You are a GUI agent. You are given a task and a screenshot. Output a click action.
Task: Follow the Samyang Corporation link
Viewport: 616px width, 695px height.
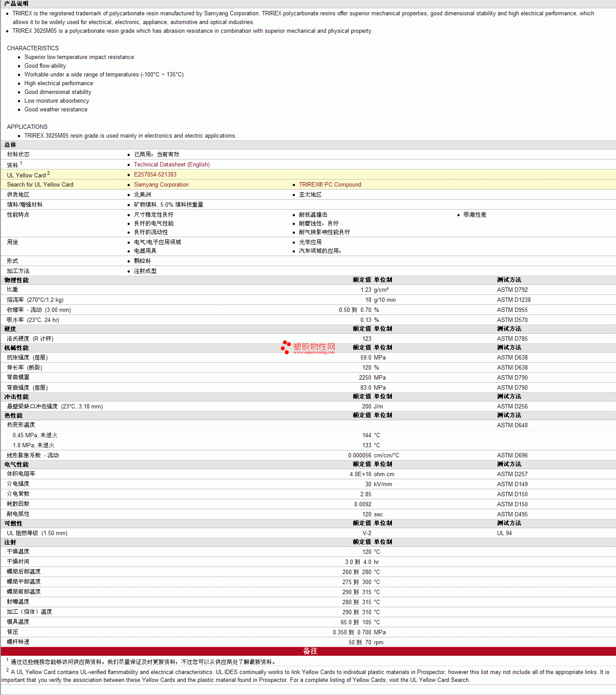coord(161,185)
